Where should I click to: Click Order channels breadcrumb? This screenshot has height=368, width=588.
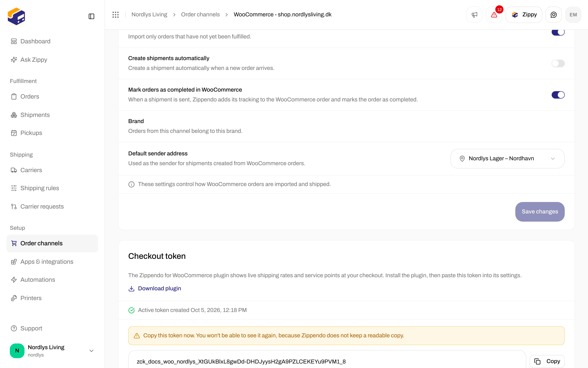click(x=200, y=15)
